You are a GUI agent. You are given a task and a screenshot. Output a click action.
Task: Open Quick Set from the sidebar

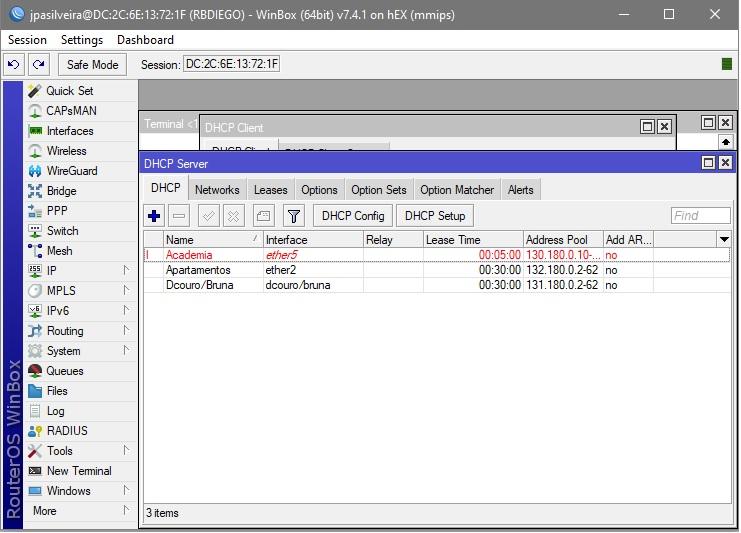[80, 91]
